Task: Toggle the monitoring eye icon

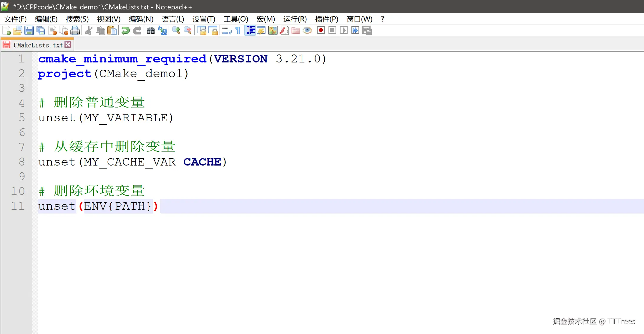Action: 307,30
